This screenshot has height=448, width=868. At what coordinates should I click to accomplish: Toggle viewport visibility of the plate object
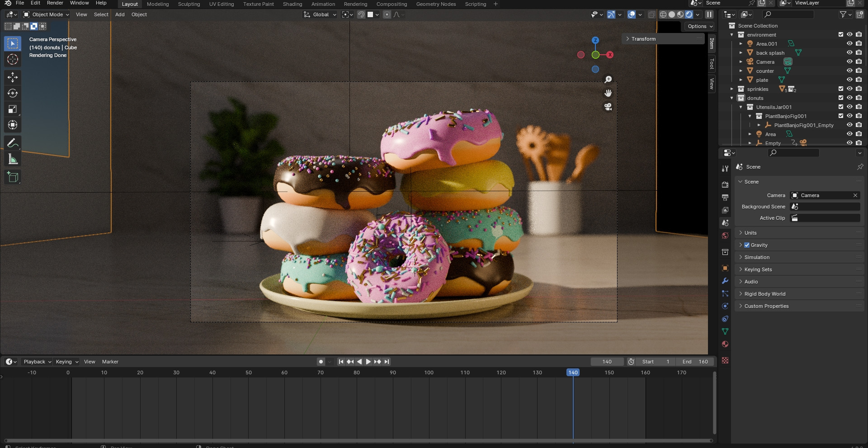tap(849, 80)
